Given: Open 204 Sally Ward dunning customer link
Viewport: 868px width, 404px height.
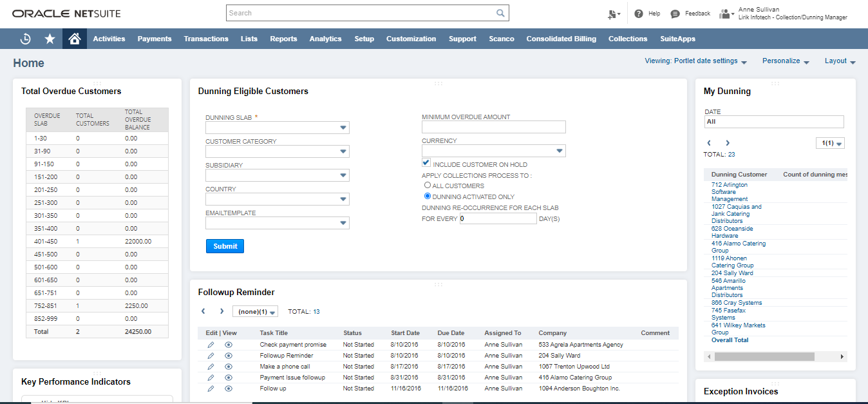Looking at the screenshot, I should tap(732, 273).
